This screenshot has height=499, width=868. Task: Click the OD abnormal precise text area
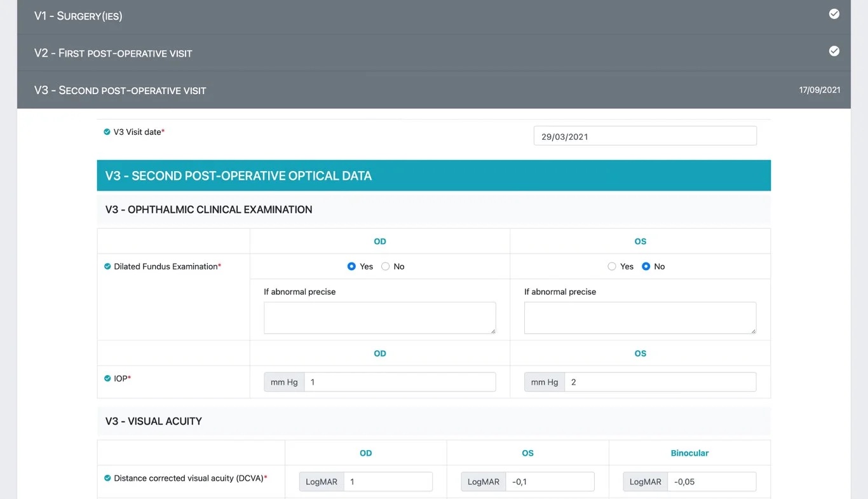coord(379,318)
